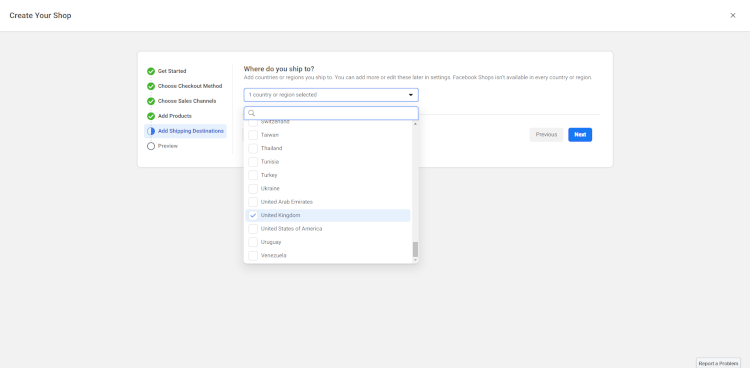Check the Taiwan checkbox
The image size is (750, 368).
click(x=253, y=135)
